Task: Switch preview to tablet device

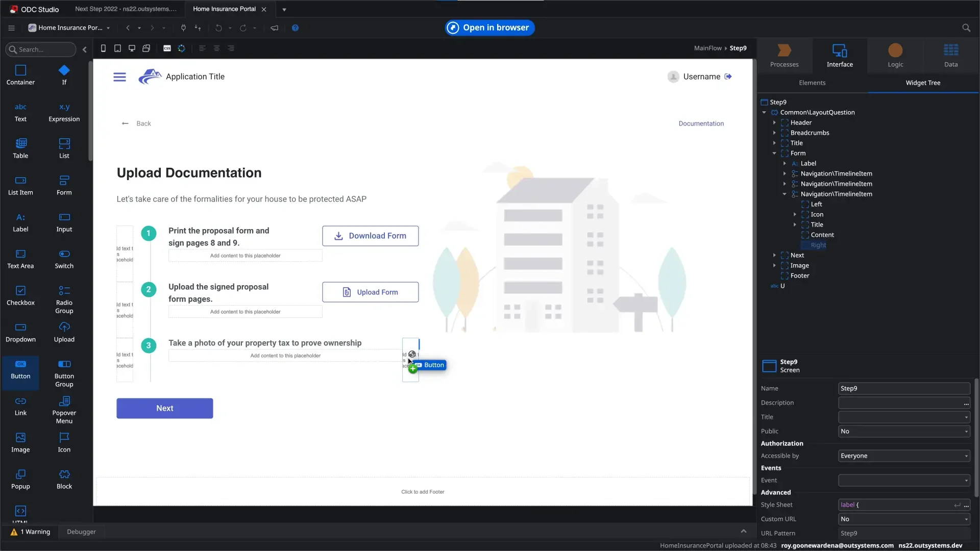Action: tap(117, 48)
